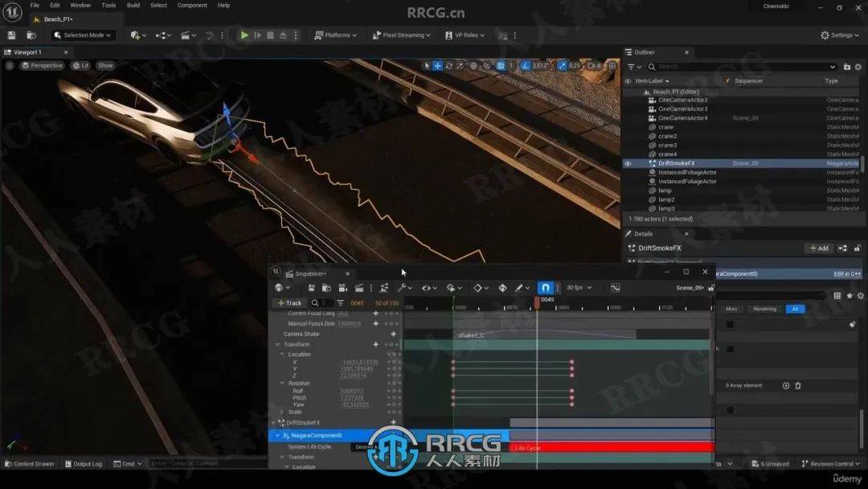Change the 30 fps frame rate
This screenshot has height=489, width=868.
pos(579,287)
